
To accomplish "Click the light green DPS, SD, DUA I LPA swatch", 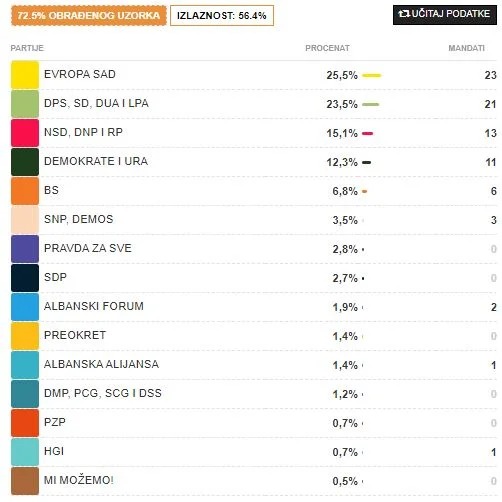I will pos(25,104).
